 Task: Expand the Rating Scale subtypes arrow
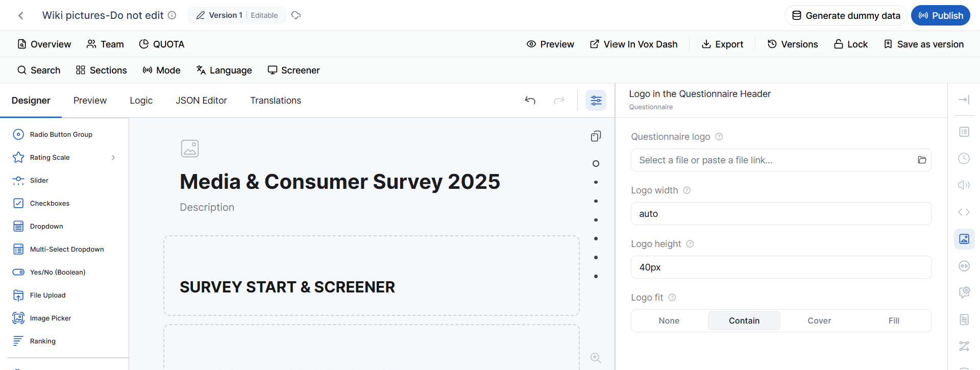click(113, 158)
